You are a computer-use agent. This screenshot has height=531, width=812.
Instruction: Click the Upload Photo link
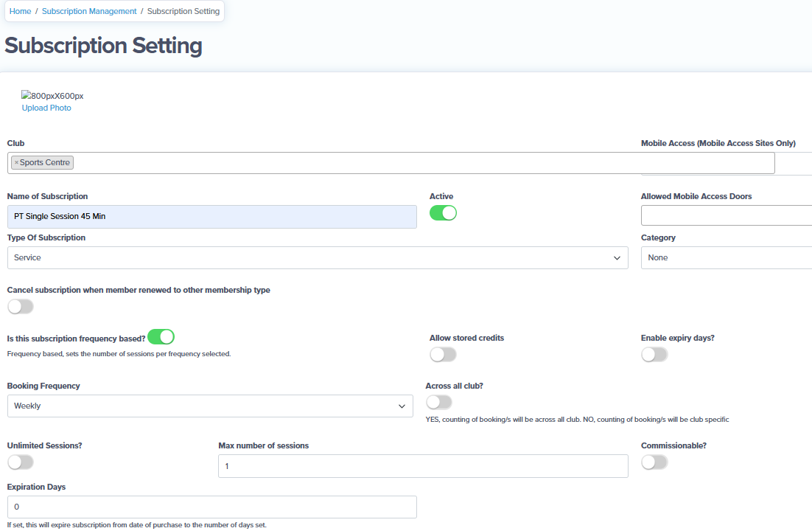click(x=46, y=108)
